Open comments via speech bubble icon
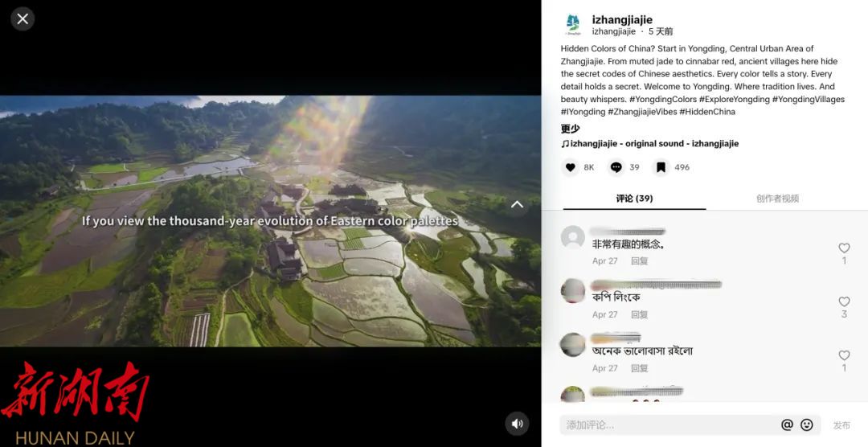 [616, 167]
